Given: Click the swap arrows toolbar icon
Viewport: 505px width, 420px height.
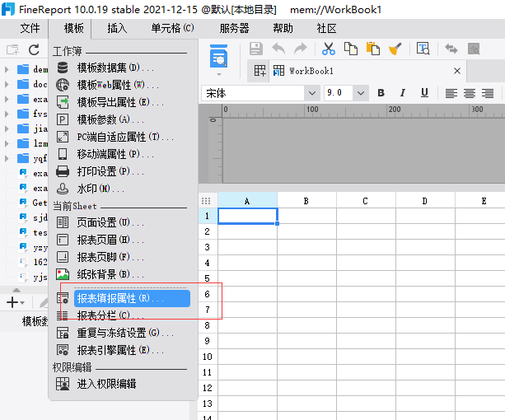Looking at the screenshot, I should pos(451,49).
